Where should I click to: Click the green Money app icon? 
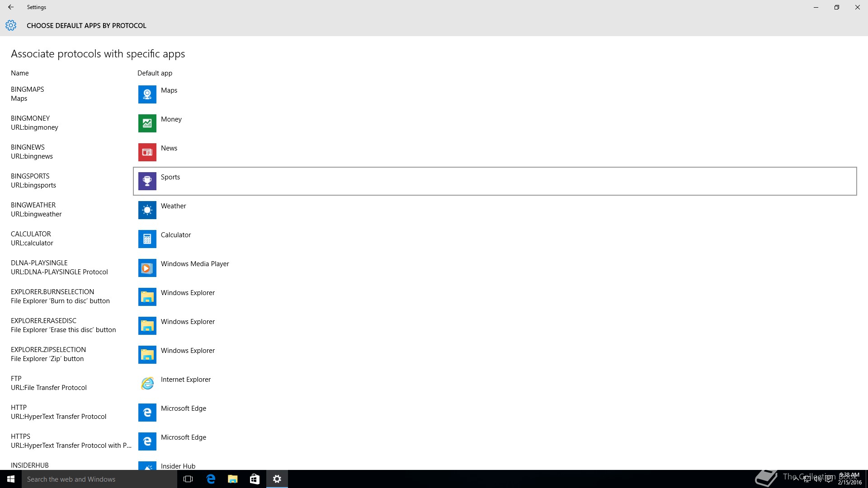tap(147, 123)
